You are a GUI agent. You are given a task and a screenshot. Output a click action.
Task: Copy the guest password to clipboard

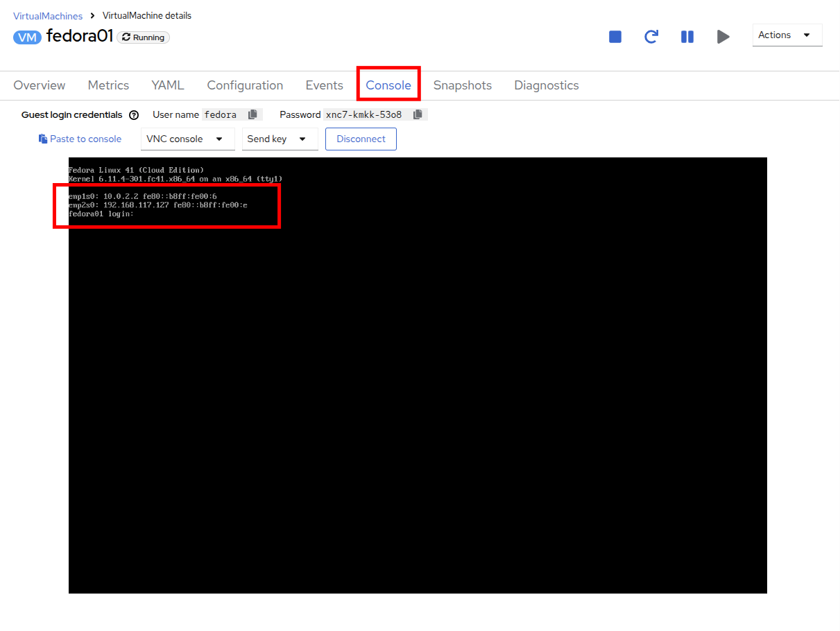pos(418,114)
